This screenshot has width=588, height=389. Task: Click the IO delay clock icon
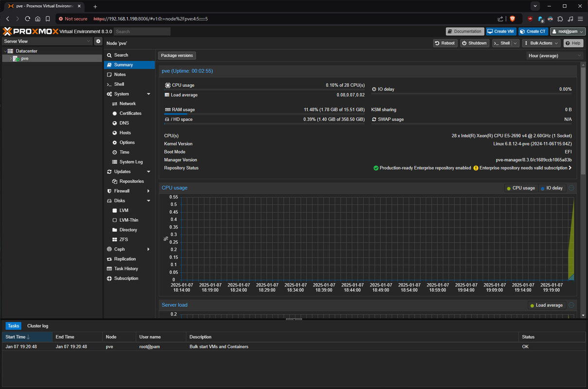[374, 89]
